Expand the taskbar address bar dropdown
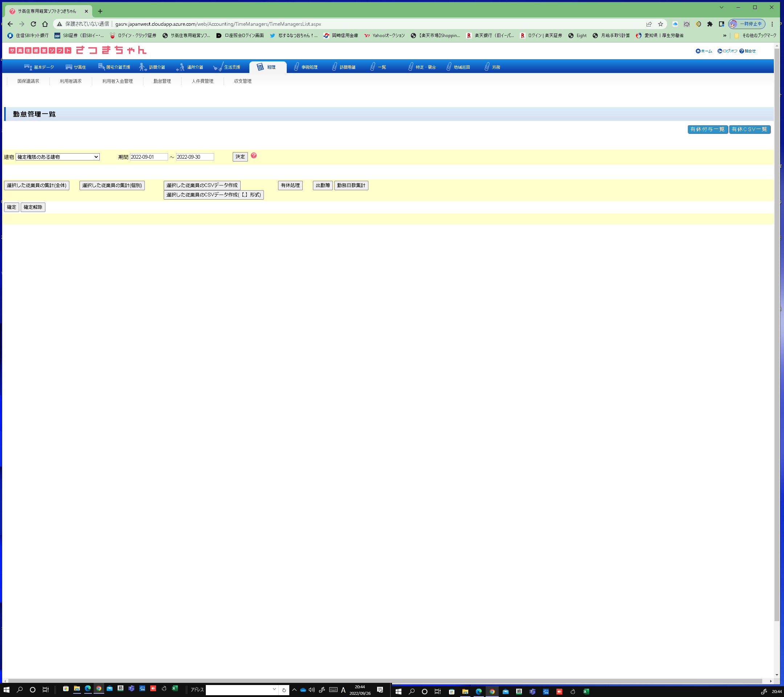This screenshot has width=784, height=697. [274, 689]
